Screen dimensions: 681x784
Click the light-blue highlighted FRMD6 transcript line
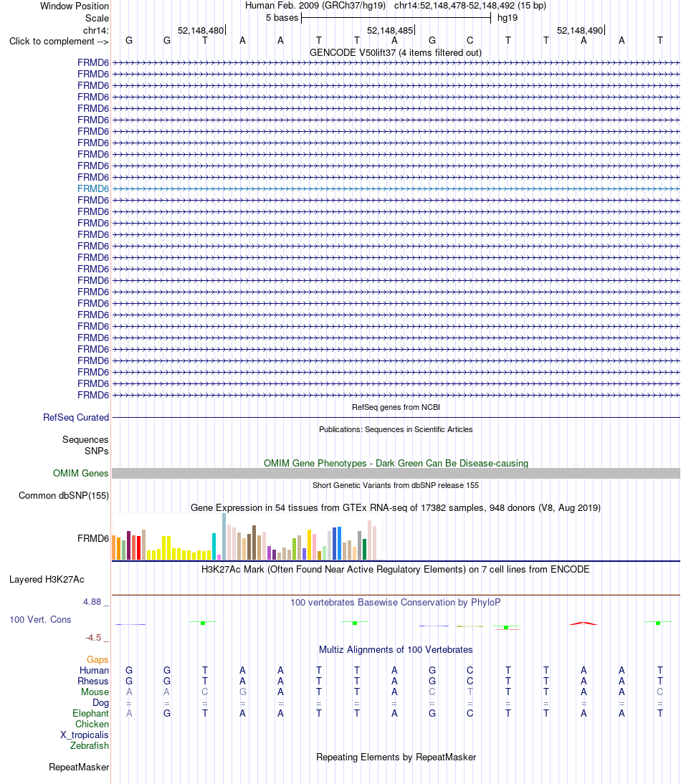coord(396,188)
